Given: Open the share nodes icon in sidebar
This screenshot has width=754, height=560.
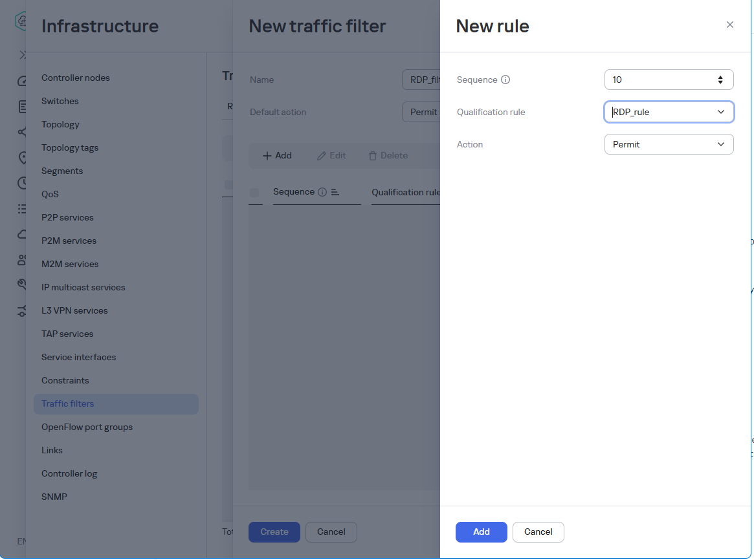Looking at the screenshot, I should point(22,132).
